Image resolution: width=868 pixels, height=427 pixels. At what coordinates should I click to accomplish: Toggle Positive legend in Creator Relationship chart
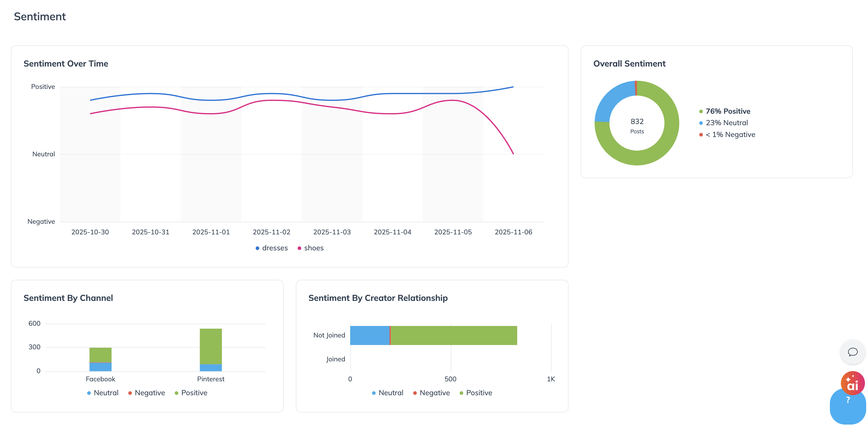pyautogui.click(x=476, y=393)
